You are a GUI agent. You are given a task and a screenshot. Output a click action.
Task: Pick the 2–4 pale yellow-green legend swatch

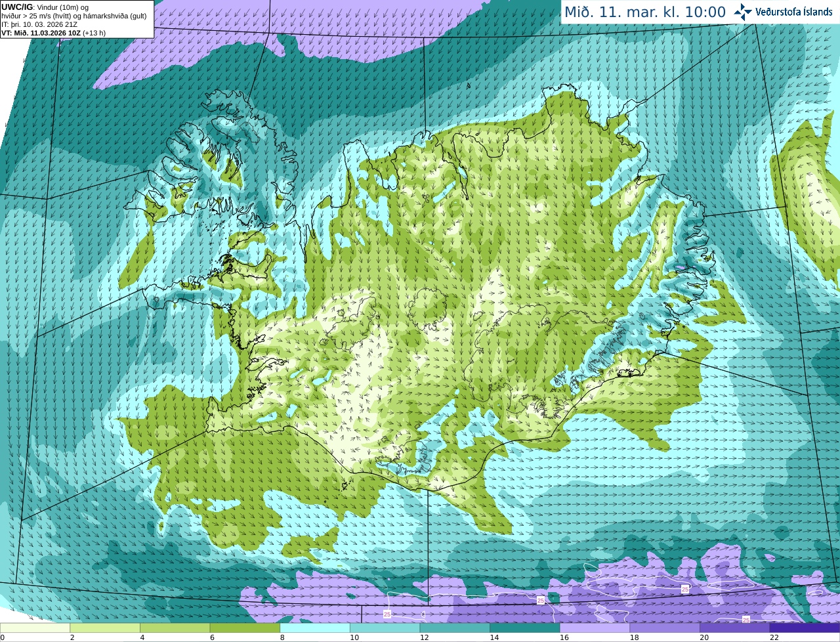click(x=105, y=628)
